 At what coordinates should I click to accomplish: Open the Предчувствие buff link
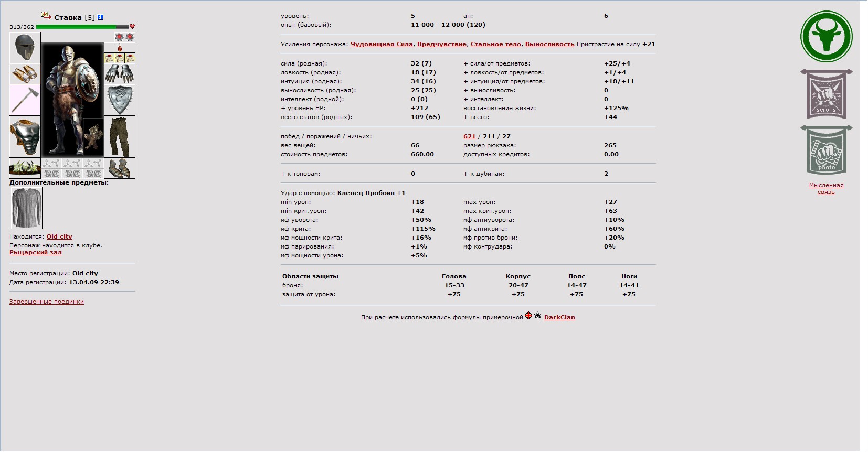click(x=442, y=44)
